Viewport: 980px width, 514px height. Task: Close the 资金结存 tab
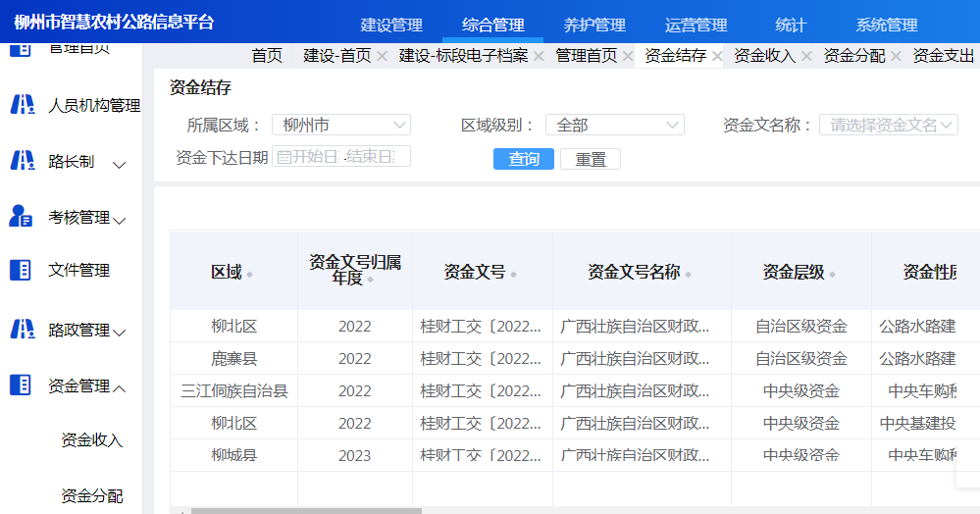tap(717, 57)
